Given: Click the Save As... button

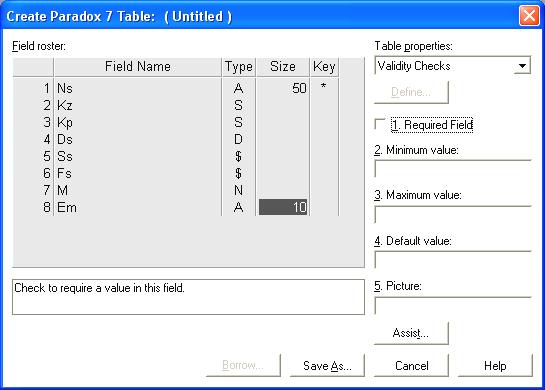Looking at the screenshot, I should (327, 365).
